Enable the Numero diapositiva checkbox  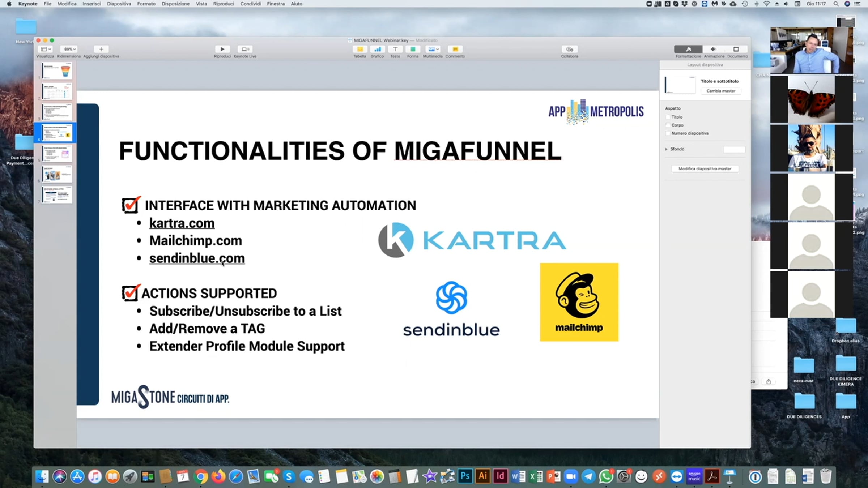[668, 133]
